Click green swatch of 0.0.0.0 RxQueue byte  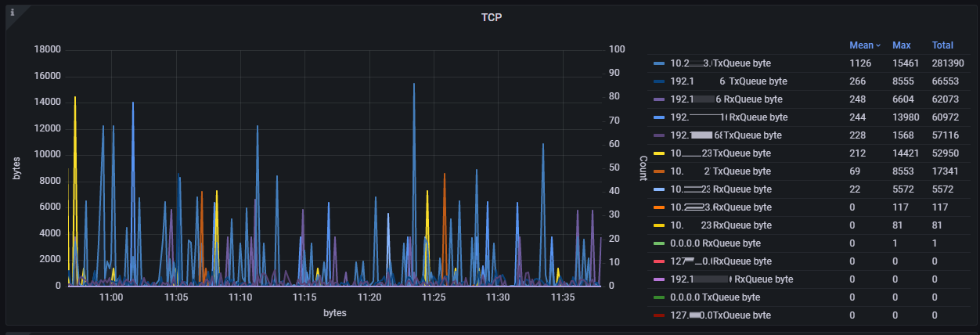659,243
